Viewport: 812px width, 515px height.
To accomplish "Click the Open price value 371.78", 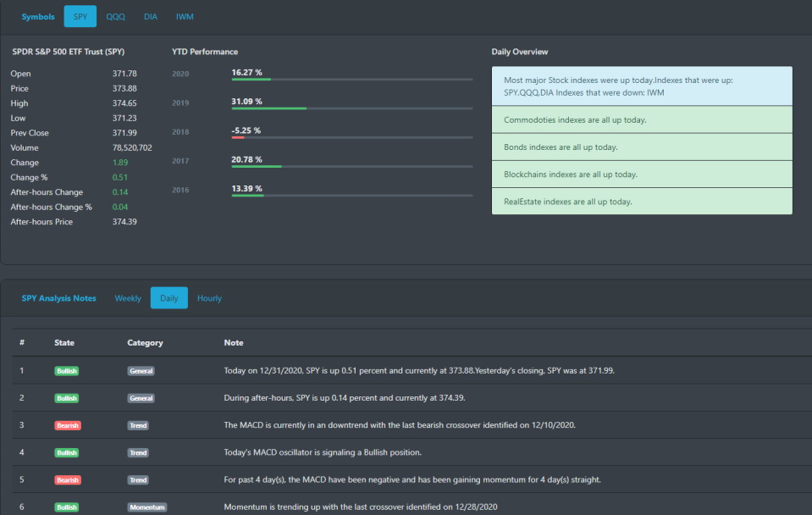I will click(x=124, y=74).
